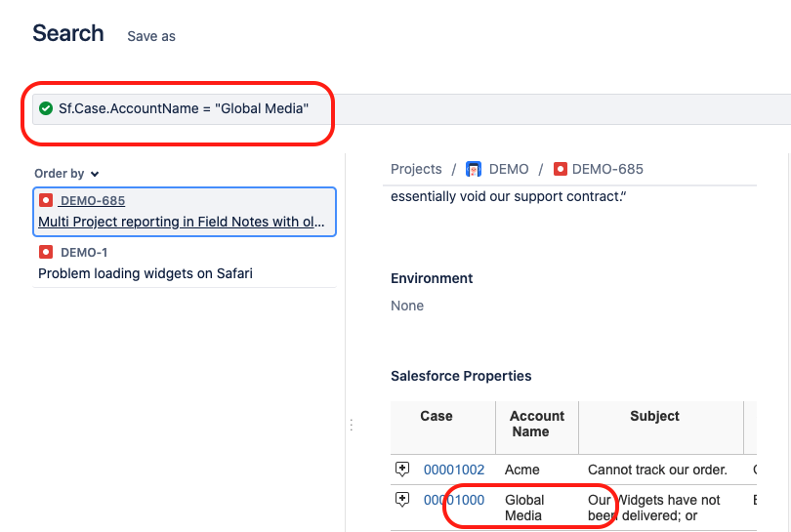This screenshot has height=532, width=791.
Task: Open Salesforce case 00001002 link
Action: coord(454,470)
